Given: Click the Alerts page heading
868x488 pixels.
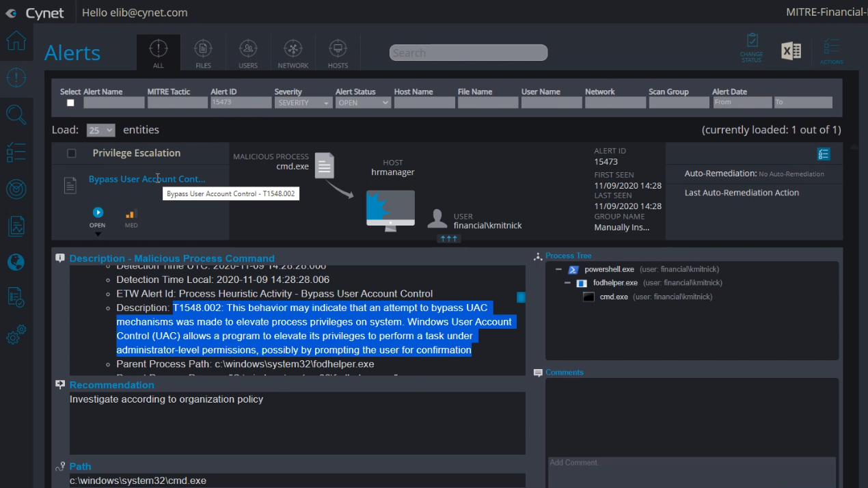Looking at the screenshot, I should tap(72, 53).
